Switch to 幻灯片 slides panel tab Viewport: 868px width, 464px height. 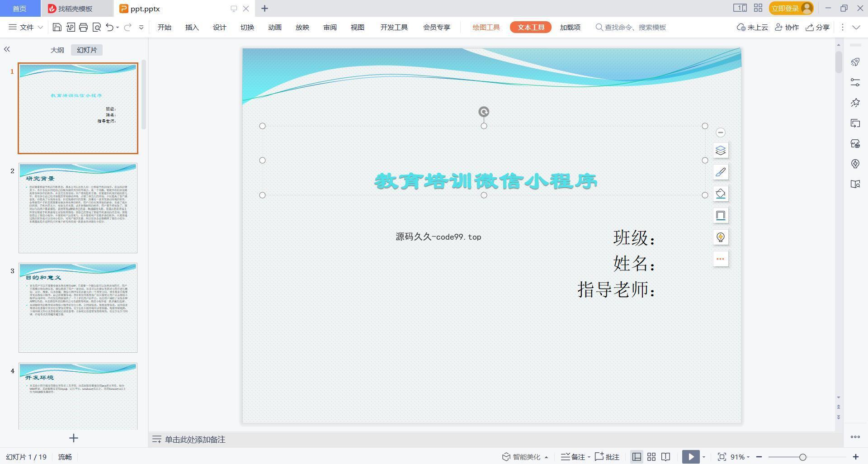coord(87,50)
